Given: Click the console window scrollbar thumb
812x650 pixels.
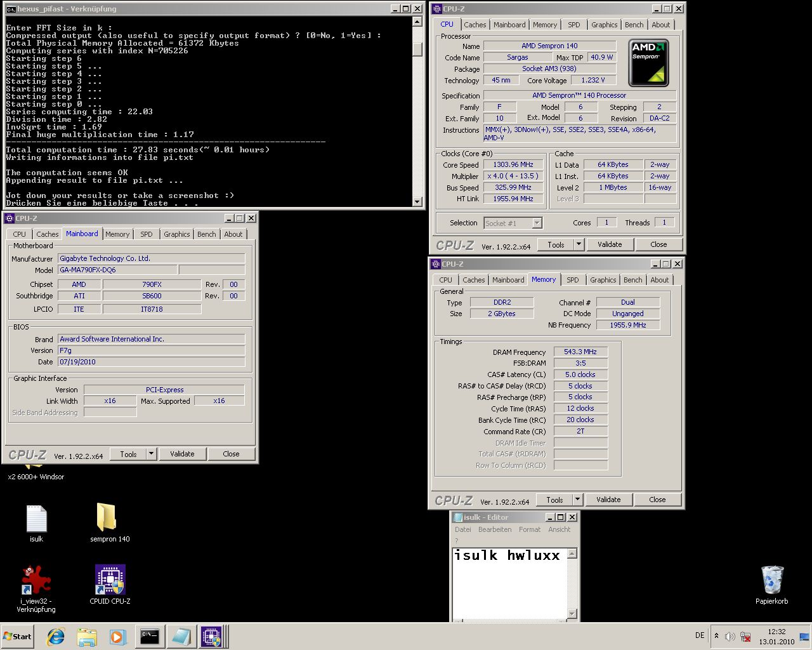Looking at the screenshot, I should click(417, 49).
